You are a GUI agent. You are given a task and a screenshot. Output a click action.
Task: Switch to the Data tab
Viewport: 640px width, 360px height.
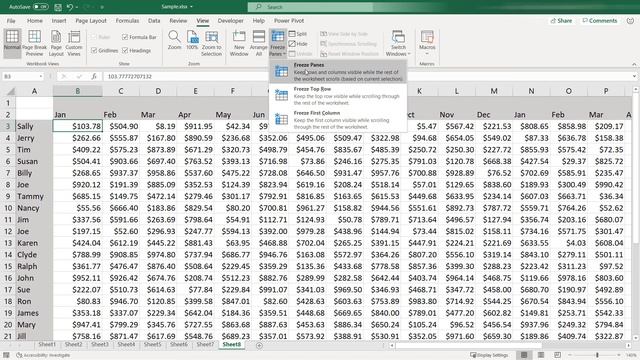tap(154, 20)
